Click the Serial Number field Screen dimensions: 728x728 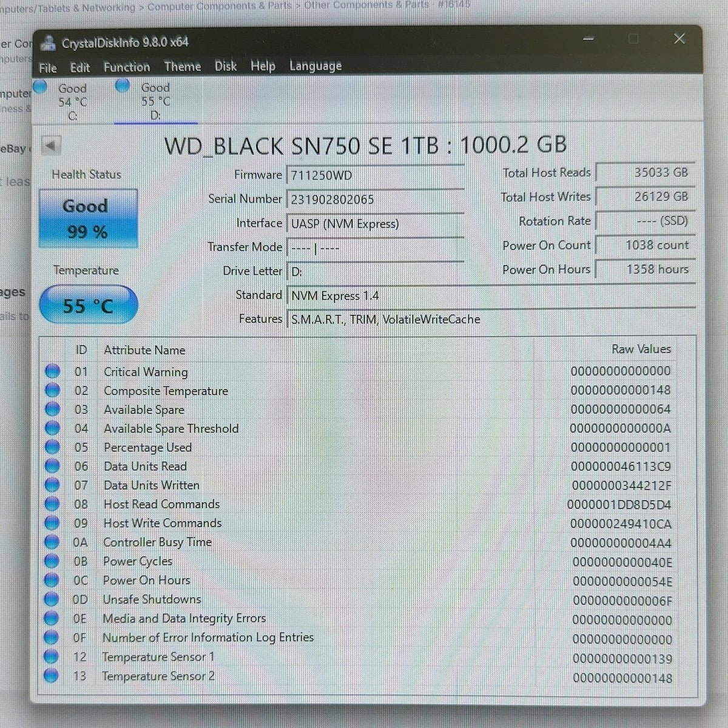(x=375, y=200)
